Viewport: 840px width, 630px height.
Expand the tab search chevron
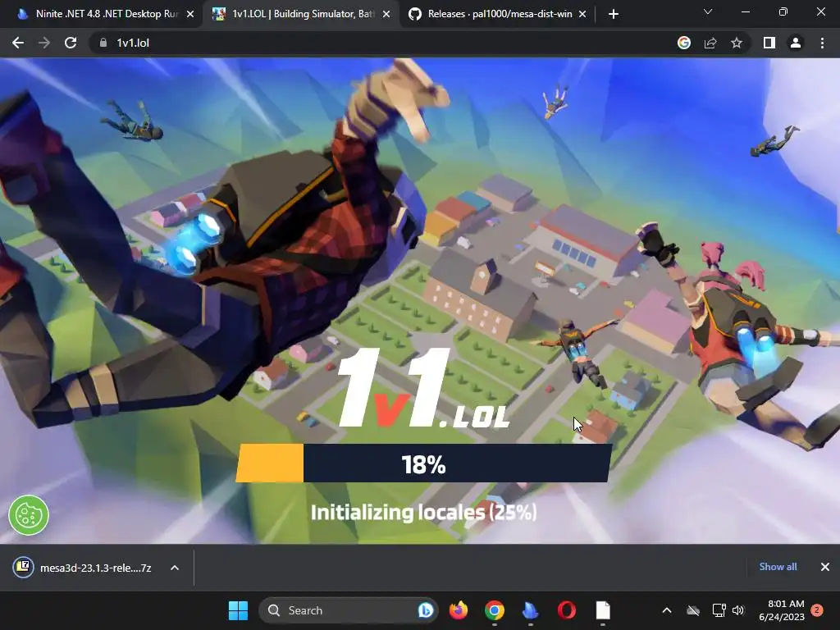tap(708, 11)
